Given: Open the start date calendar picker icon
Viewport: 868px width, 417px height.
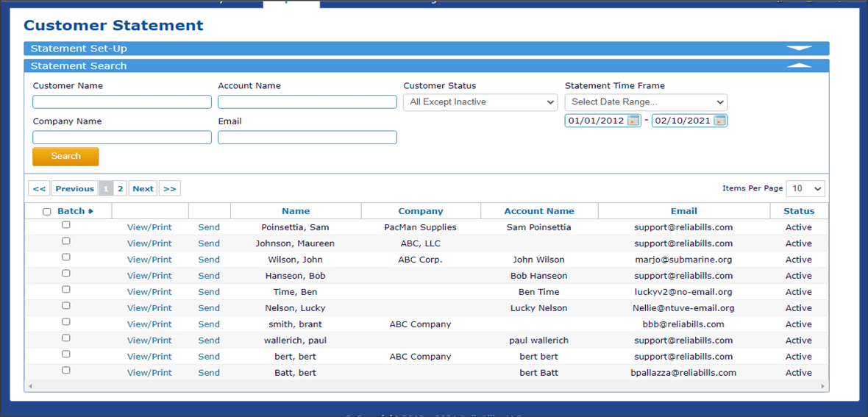Looking at the screenshot, I should [633, 121].
